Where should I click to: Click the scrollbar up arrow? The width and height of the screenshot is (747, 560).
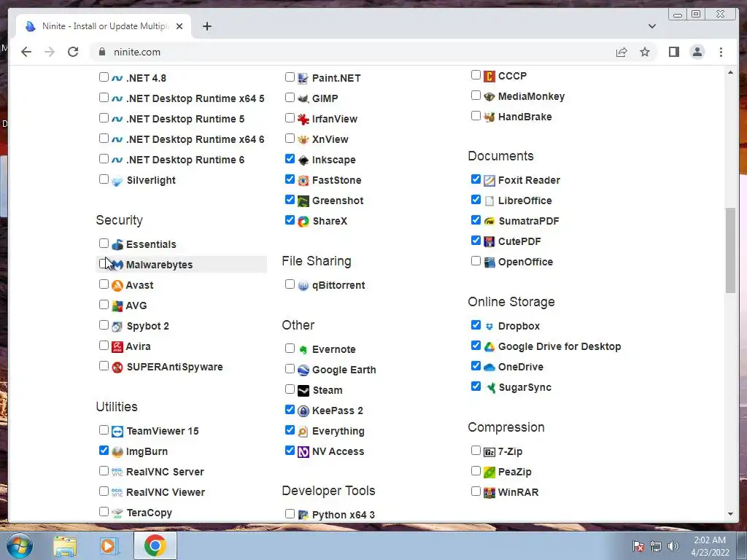(730, 73)
